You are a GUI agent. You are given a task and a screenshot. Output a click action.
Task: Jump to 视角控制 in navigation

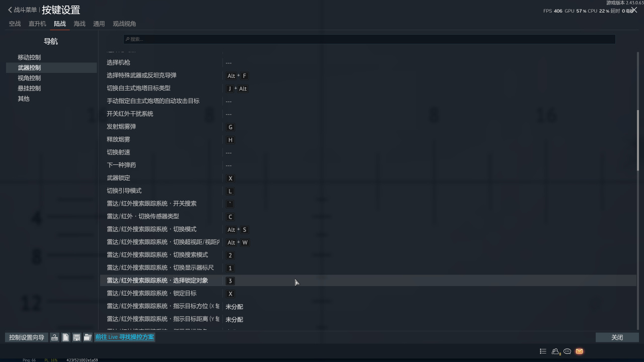(x=29, y=78)
